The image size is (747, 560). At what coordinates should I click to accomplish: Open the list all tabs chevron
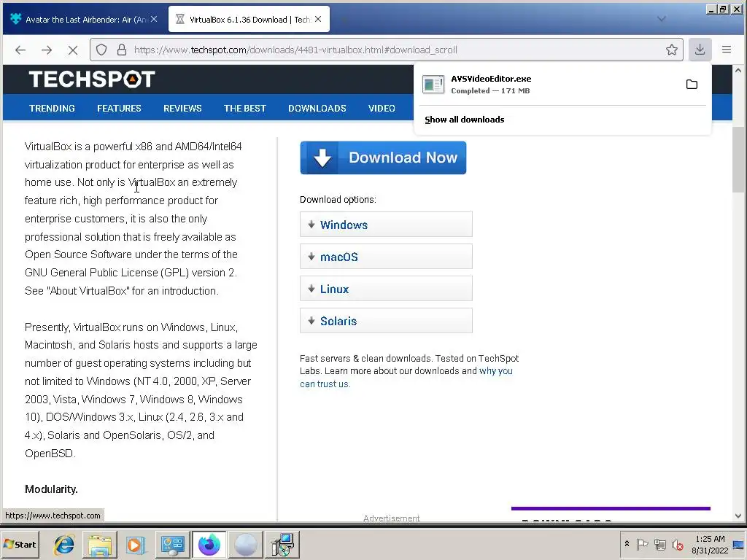(661, 19)
